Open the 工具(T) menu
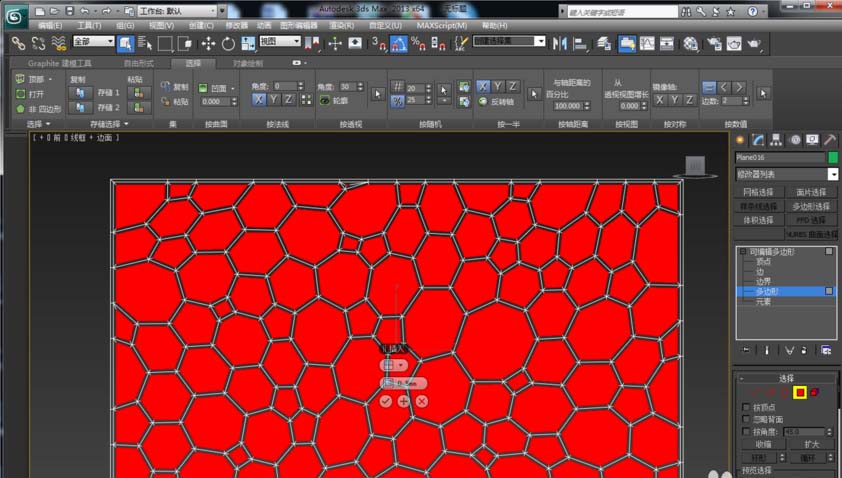This screenshot has width=842, height=478. (x=89, y=25)
